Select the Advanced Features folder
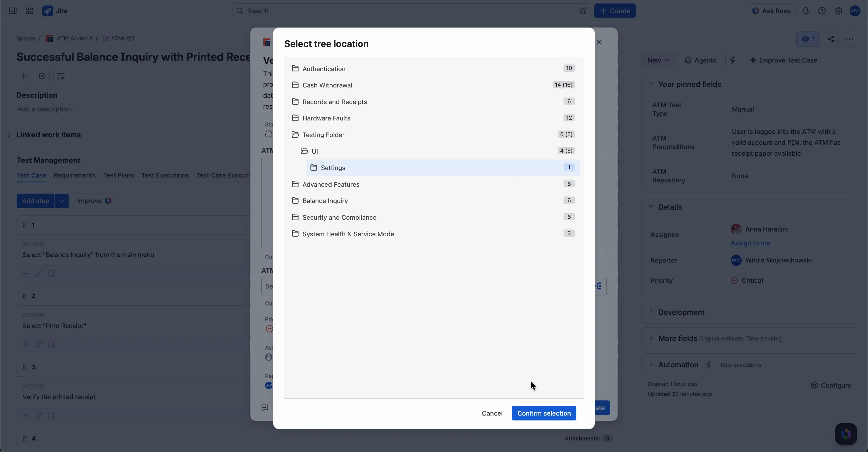Screen dimensions: 868x452 (x=433, y=184)
